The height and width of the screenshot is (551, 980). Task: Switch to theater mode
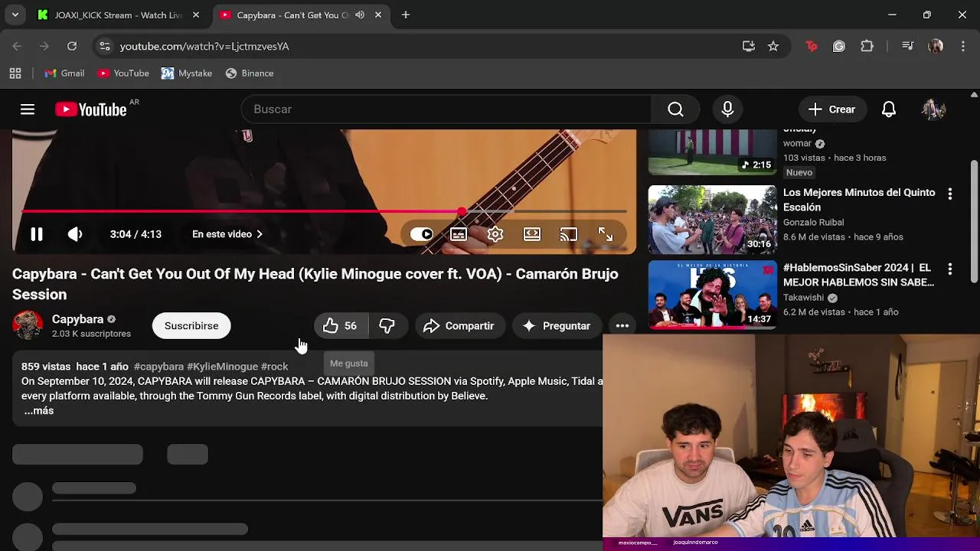(532, 234)
